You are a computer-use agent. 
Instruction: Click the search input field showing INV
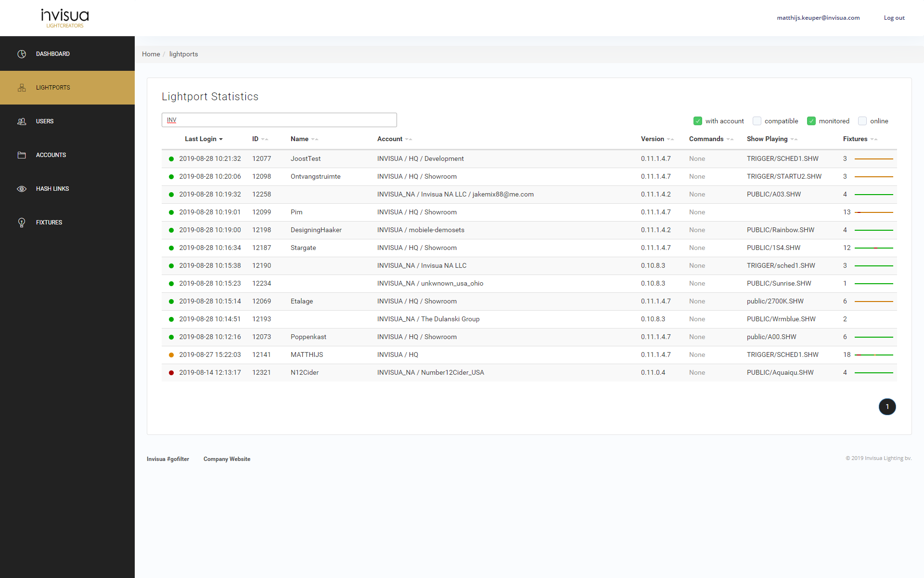tap(279, 120)
